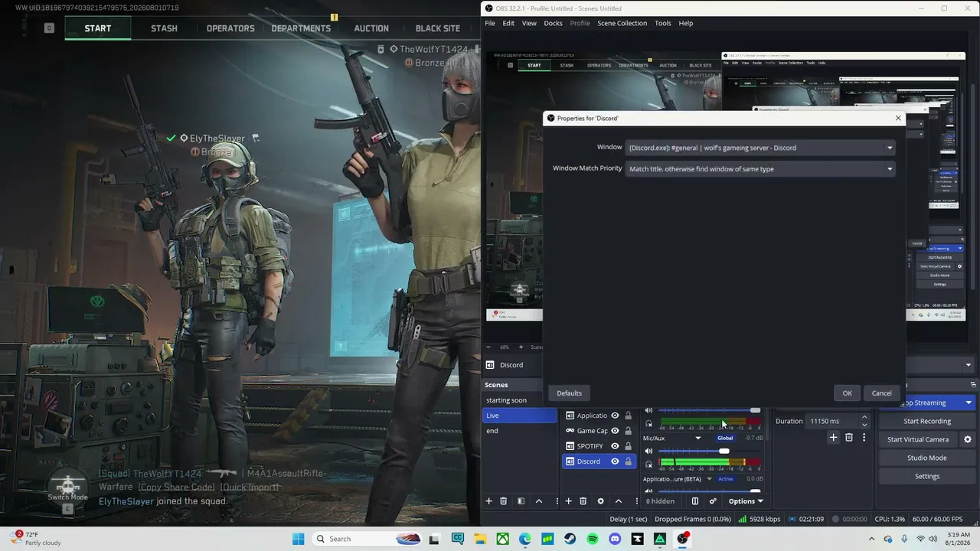Screen dimensions: 980x551
Task: Switch to OBS Studio taskbar icon
Action: (x=682, y=539)
